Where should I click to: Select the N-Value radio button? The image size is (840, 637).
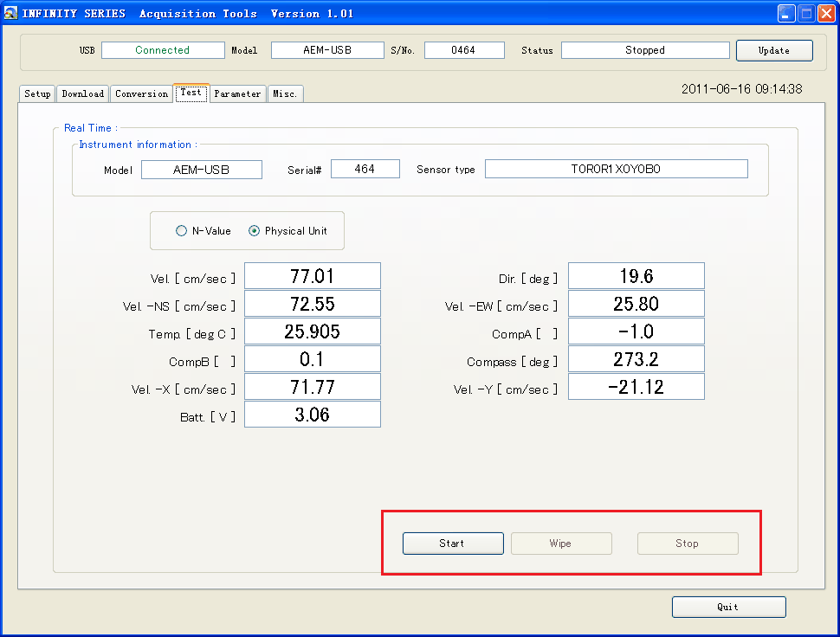[182, 231]
